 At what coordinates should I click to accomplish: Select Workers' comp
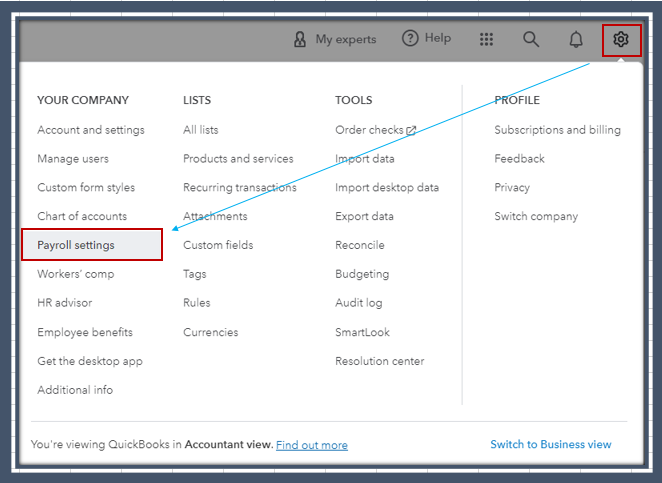tap(76, 274)
